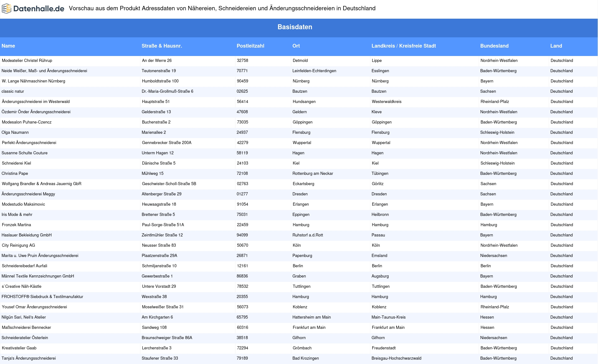Click the district Freudenstadt
This screenshot has height=364, width=598.
[x=384, y=348]
